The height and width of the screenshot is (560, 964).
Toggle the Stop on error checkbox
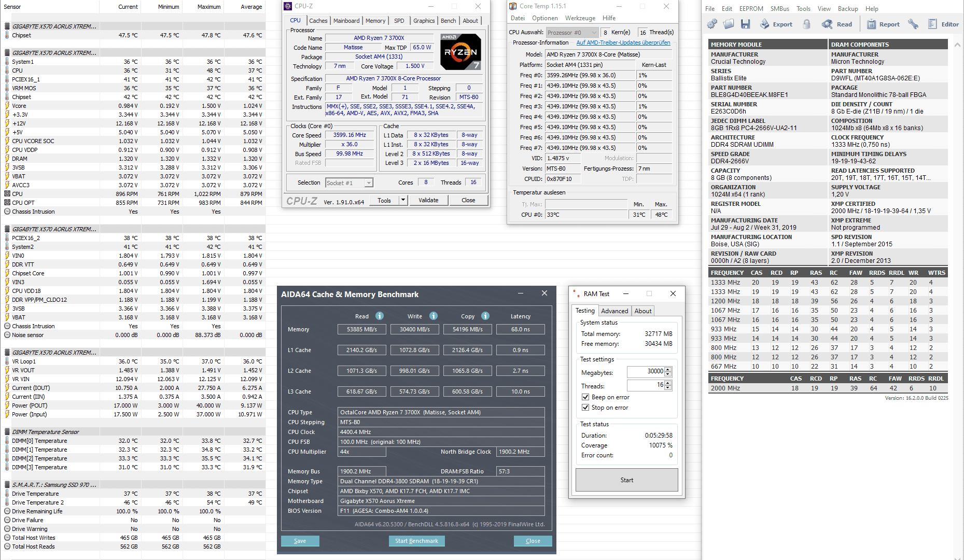click(x=585, y=408)
